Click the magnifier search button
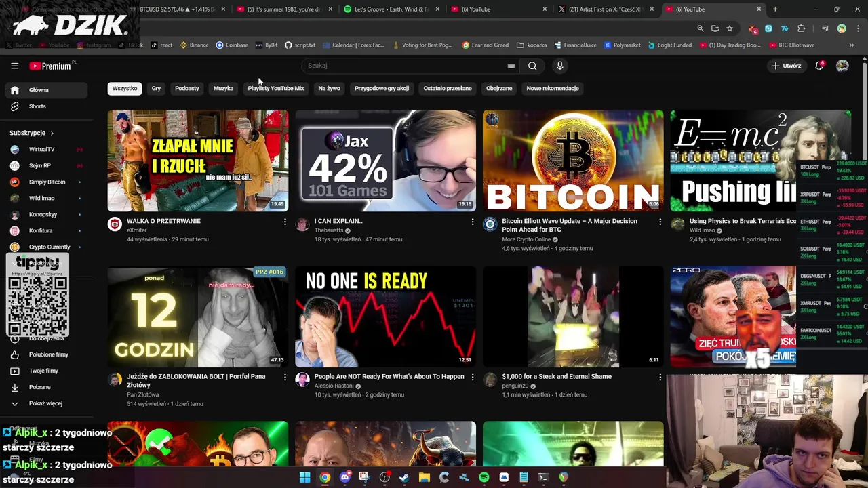The image size is (868, 488). point(532,66)
